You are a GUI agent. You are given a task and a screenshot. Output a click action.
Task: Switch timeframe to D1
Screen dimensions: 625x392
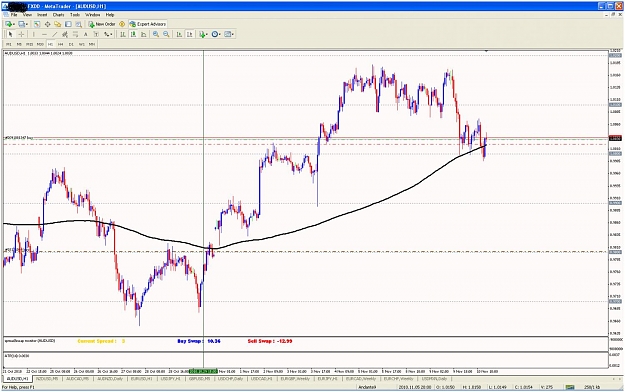pyautogui.click(x=71, y=44)
